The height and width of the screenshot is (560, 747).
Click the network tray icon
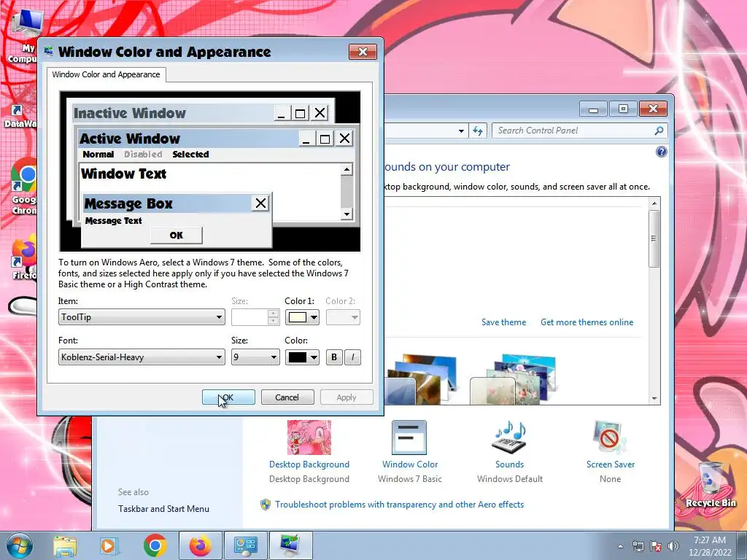[638, 546]
